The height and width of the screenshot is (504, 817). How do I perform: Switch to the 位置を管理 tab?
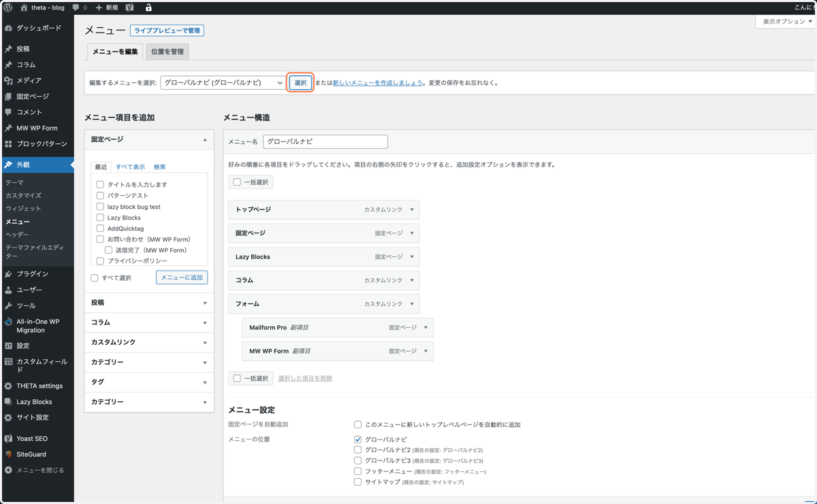pos(167,52)
